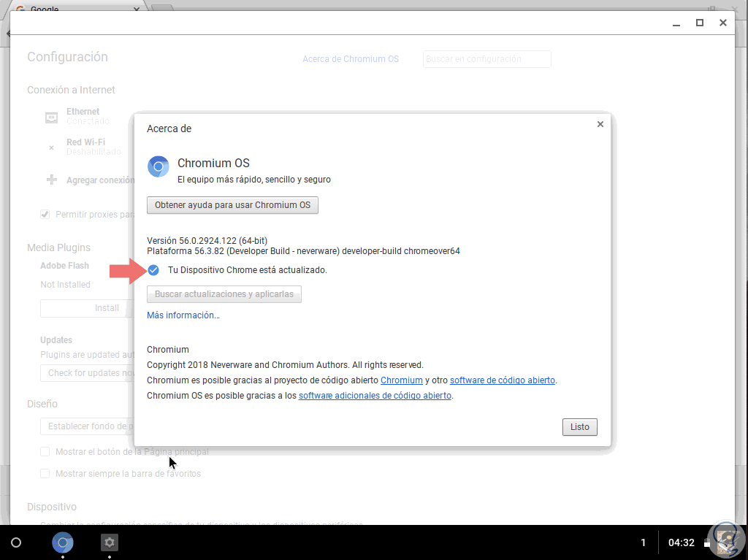The width and height of the screenshot is (748, 560).
Task: Click Buscar actualizaciones y aplicarlas button
Action: click(x=224, y=294)
